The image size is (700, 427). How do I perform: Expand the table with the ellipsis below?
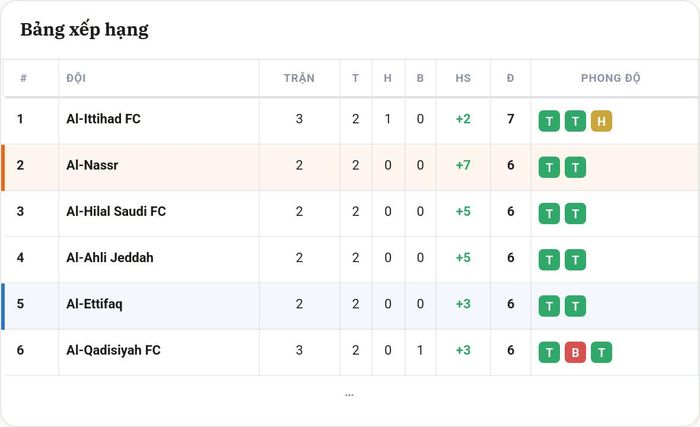pyautogui.click(x=349, y=395)
